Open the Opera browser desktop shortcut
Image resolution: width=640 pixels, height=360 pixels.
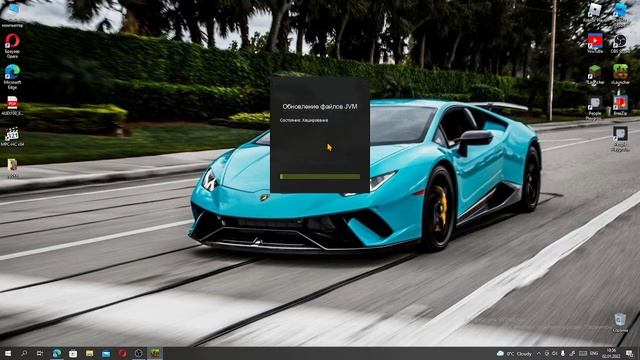[12, 45]
